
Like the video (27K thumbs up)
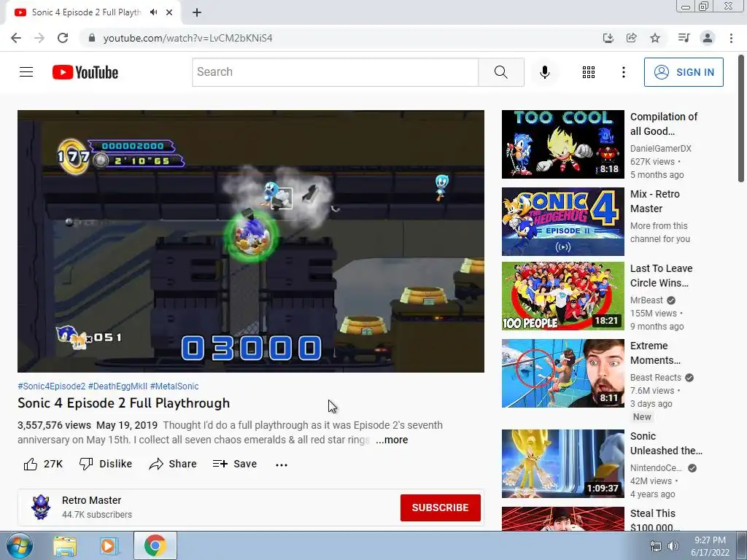tap(43, 464)
